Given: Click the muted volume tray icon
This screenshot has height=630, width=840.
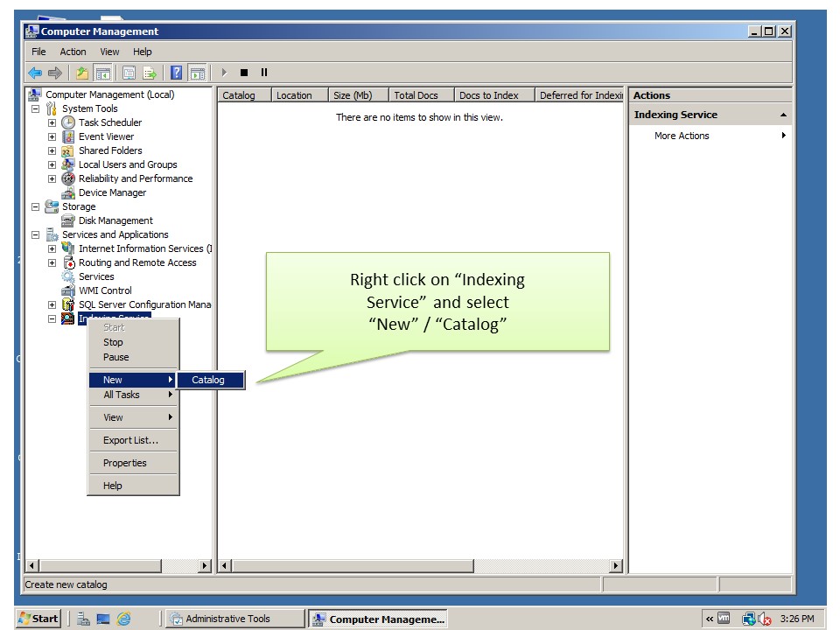Looking at the screenshot, I should 765,619.
